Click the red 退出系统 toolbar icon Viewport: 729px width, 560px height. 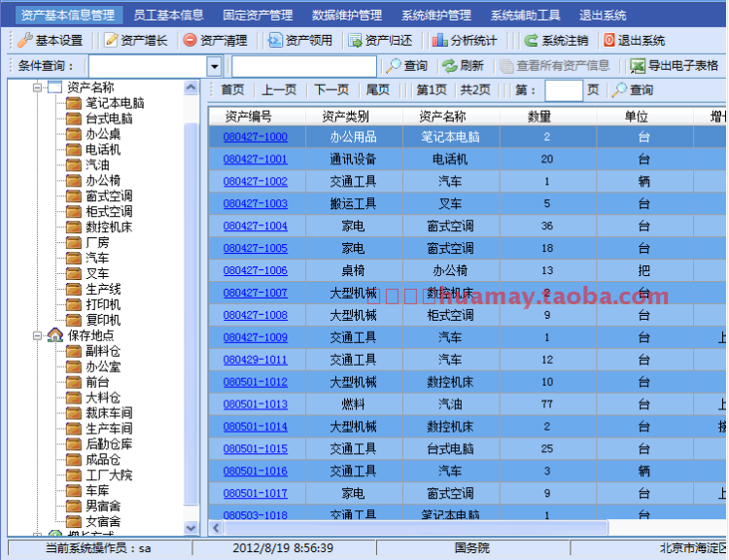pos(608,40)
